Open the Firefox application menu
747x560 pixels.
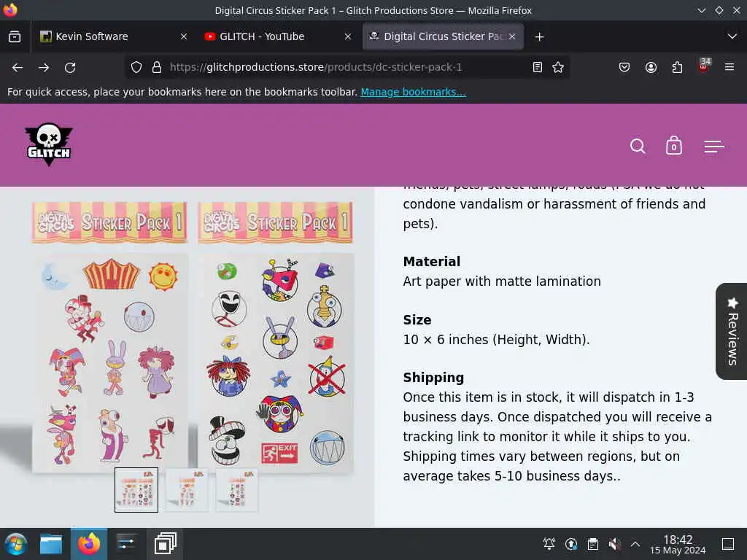point(729,67)
